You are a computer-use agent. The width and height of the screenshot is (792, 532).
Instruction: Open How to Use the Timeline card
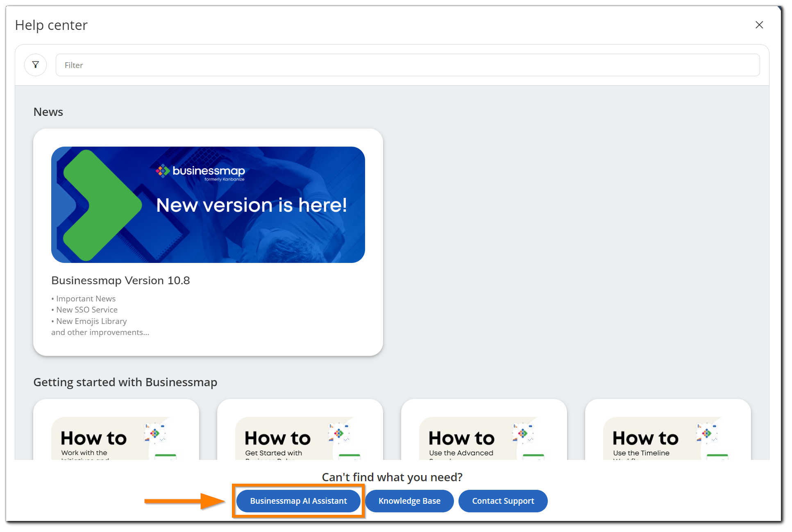[668, 430]
